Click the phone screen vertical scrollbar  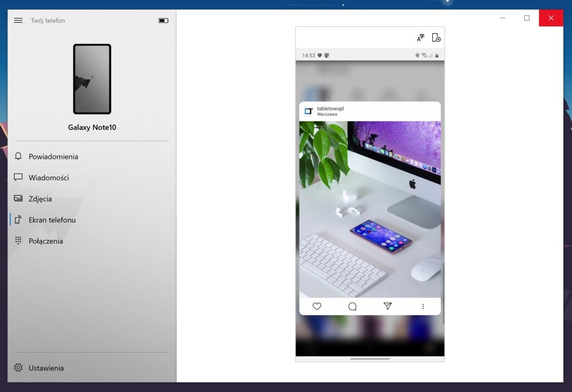tap(443, 294)
